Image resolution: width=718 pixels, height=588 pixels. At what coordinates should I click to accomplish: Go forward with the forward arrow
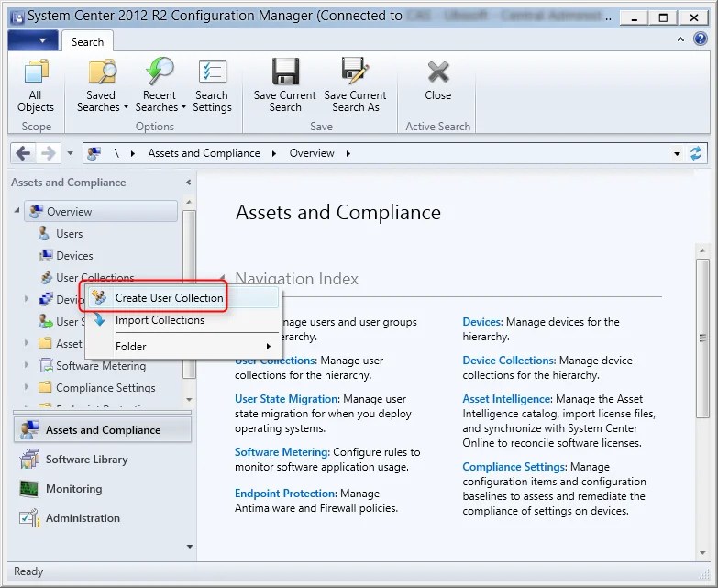pos(48,153)
